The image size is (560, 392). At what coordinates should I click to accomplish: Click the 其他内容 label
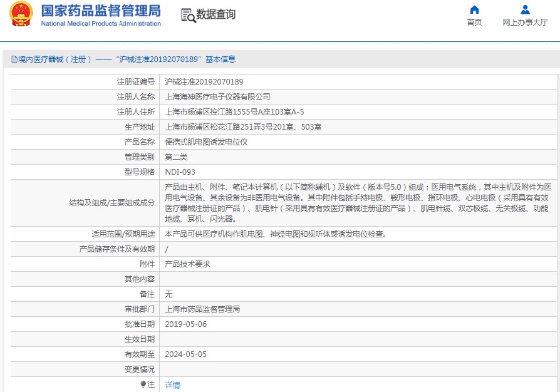140,279
